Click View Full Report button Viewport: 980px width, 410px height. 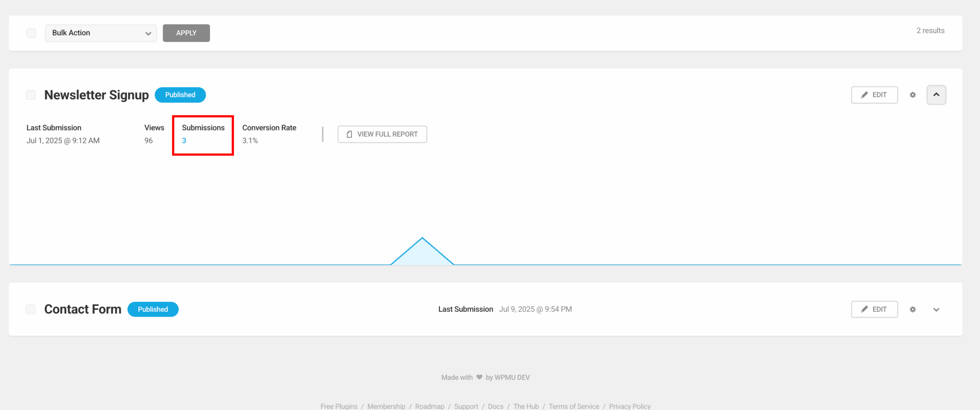pos(382,134)
